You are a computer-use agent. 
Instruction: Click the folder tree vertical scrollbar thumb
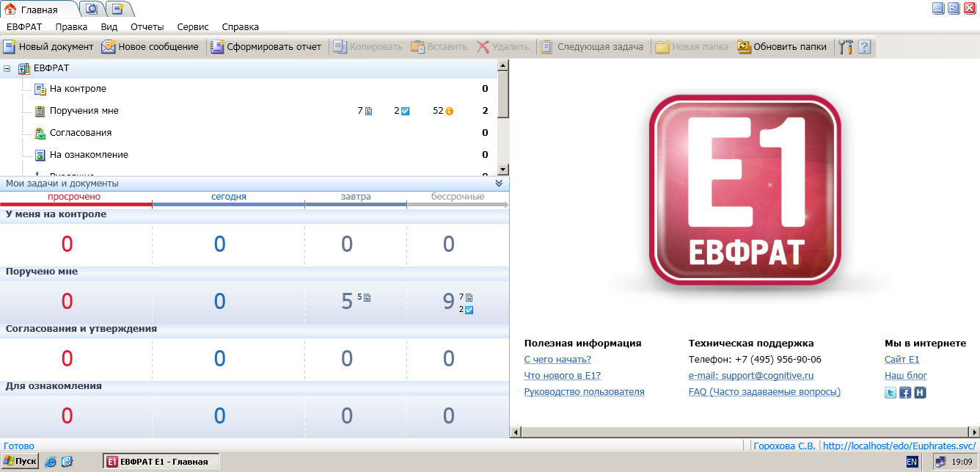point(503,95)
